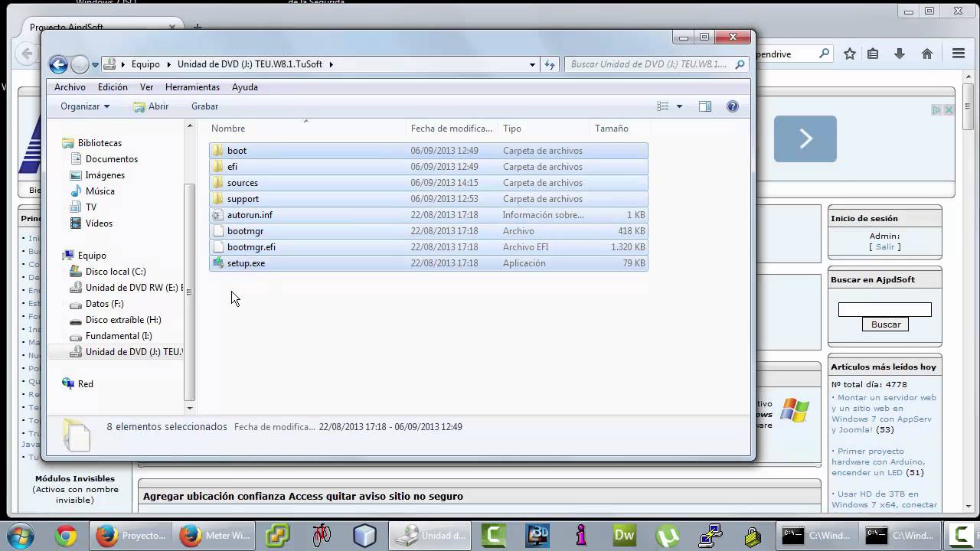
Task: Sort by Fecha de modificación column
Action: [x=452, y=129]
